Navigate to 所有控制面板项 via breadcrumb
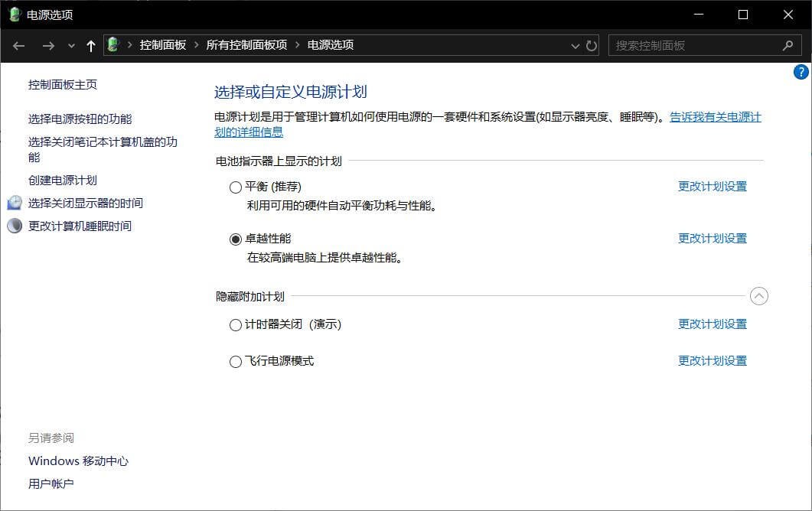 (245, 45)
